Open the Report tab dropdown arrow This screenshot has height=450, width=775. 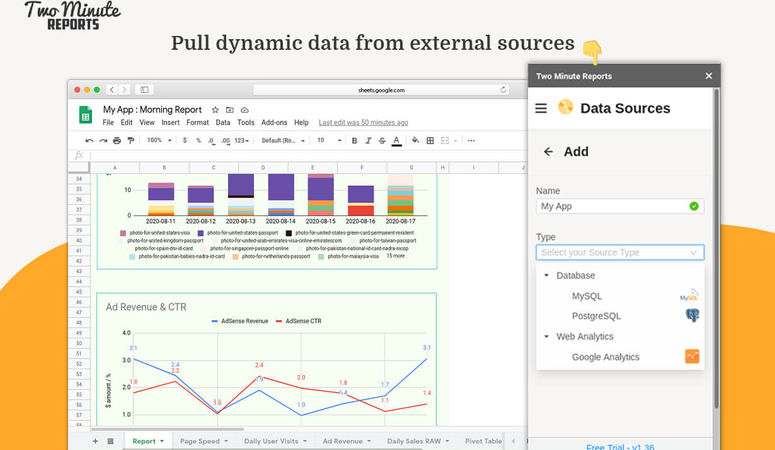click(x=162, y=441)
